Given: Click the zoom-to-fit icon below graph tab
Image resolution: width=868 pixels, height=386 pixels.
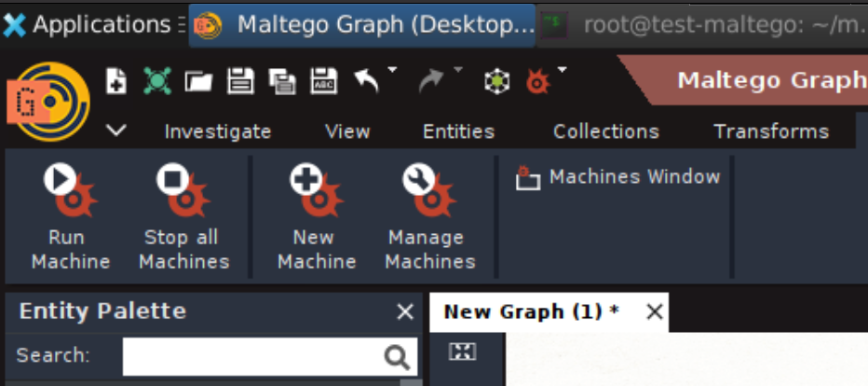Looking at the screenshot, I should coord(462,352).
